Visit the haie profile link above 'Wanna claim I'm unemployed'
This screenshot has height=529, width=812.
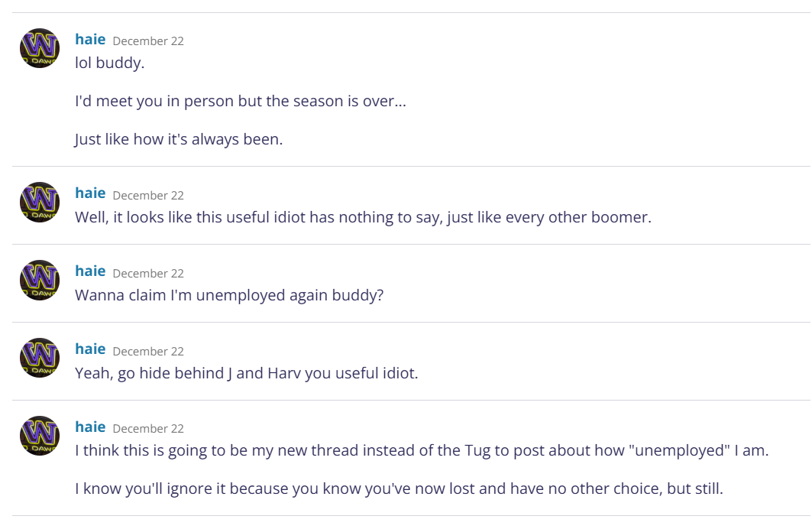90,272
